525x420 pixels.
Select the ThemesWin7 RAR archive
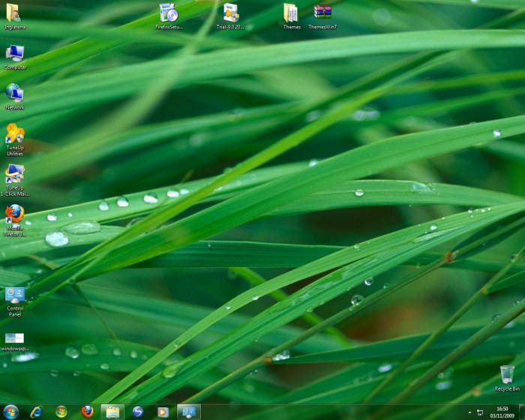tap(322, 13)
